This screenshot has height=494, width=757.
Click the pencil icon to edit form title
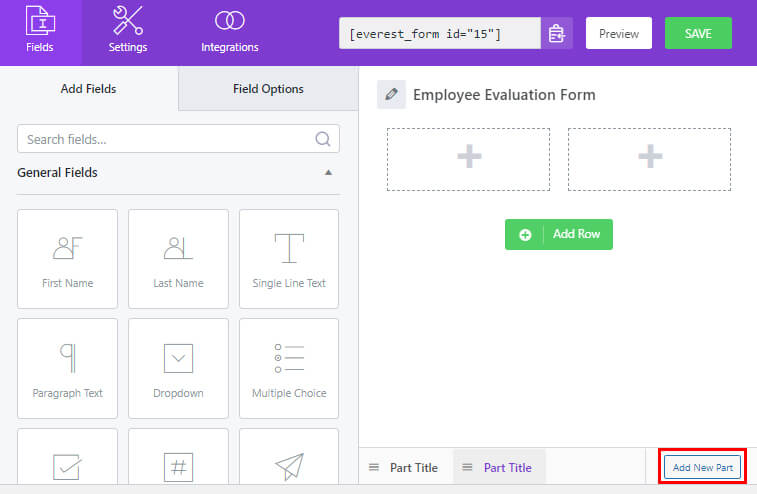click(x=392, y=95)
